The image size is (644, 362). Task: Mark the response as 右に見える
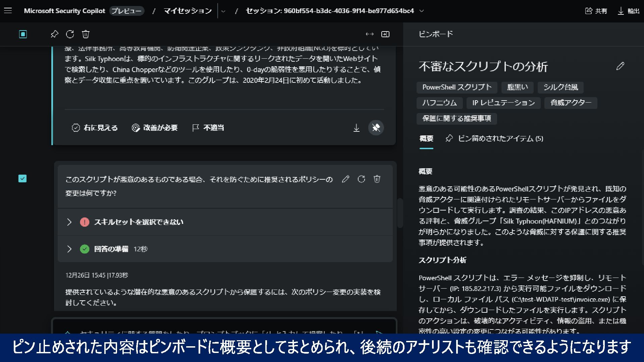coord(95,128)
